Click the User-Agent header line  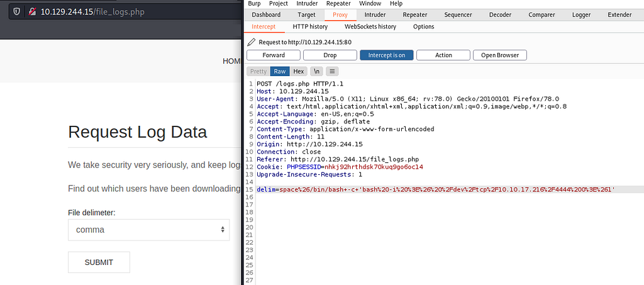click(408, 99)
